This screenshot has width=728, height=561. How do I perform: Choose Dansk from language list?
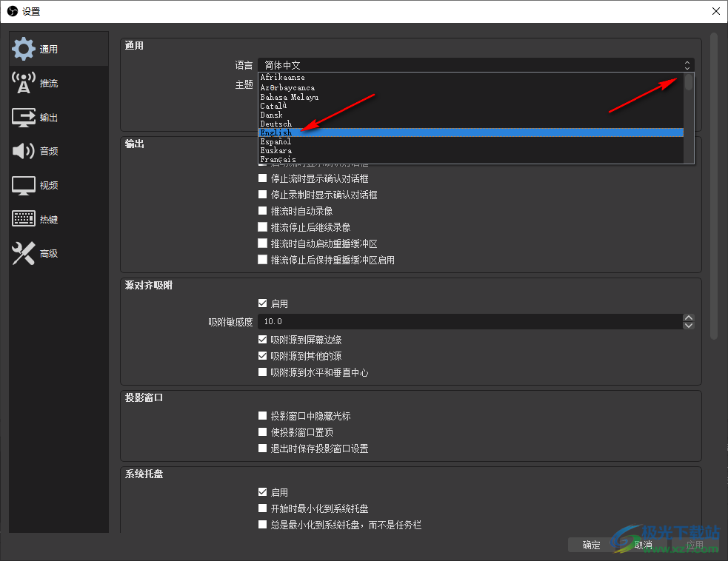[471, 115]
